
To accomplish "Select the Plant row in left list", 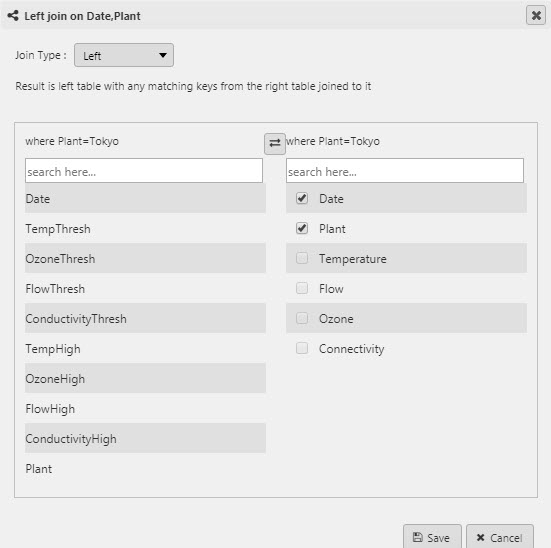I will [145, 469].
